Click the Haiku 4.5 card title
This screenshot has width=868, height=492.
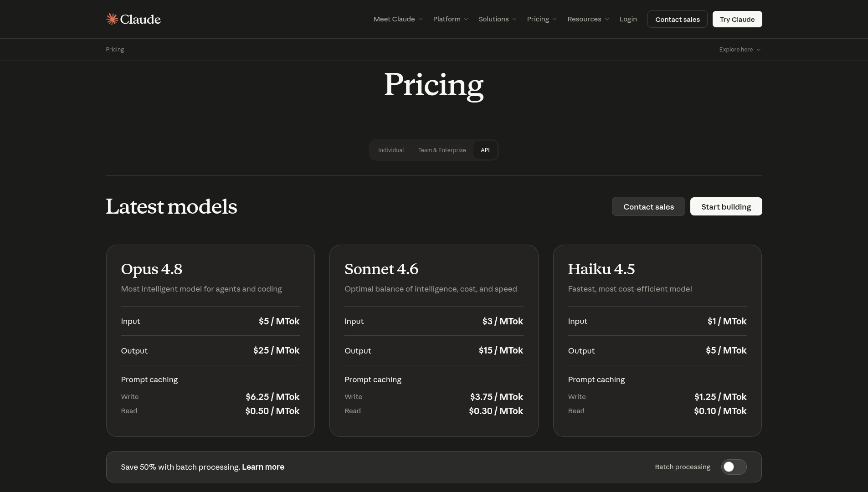point(601,269)
